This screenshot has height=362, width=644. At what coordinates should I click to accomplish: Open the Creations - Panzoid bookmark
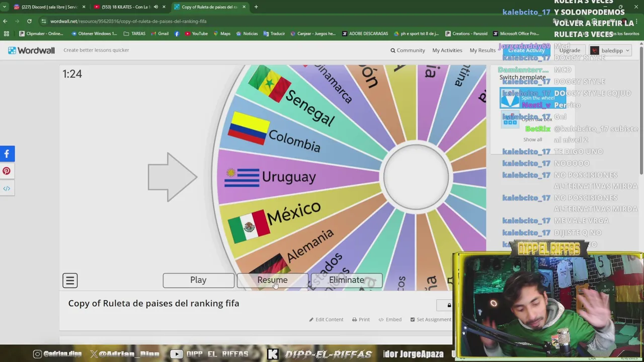click(x=466, y=34)
